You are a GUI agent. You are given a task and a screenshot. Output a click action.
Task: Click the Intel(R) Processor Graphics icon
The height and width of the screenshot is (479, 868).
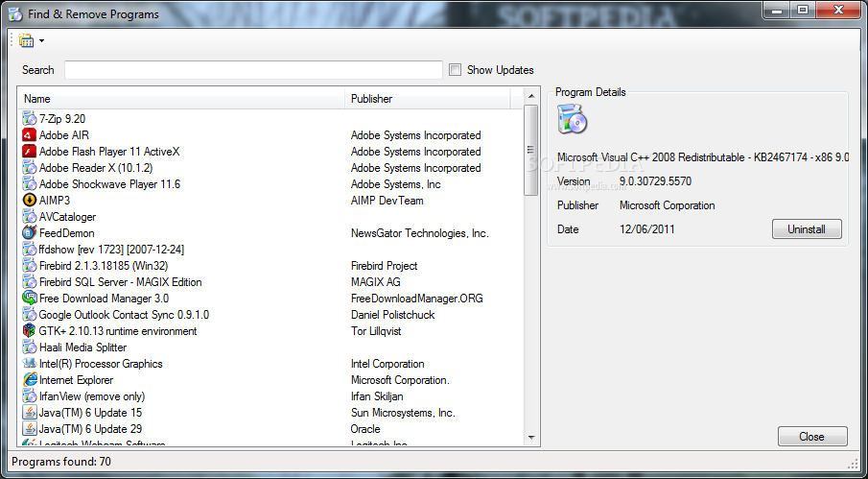29,364
